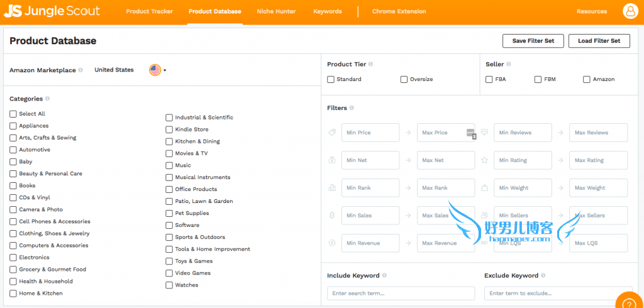Screen dimensions: 644x308
Task: Check the Video Games category
Action: tap(169, 273)
